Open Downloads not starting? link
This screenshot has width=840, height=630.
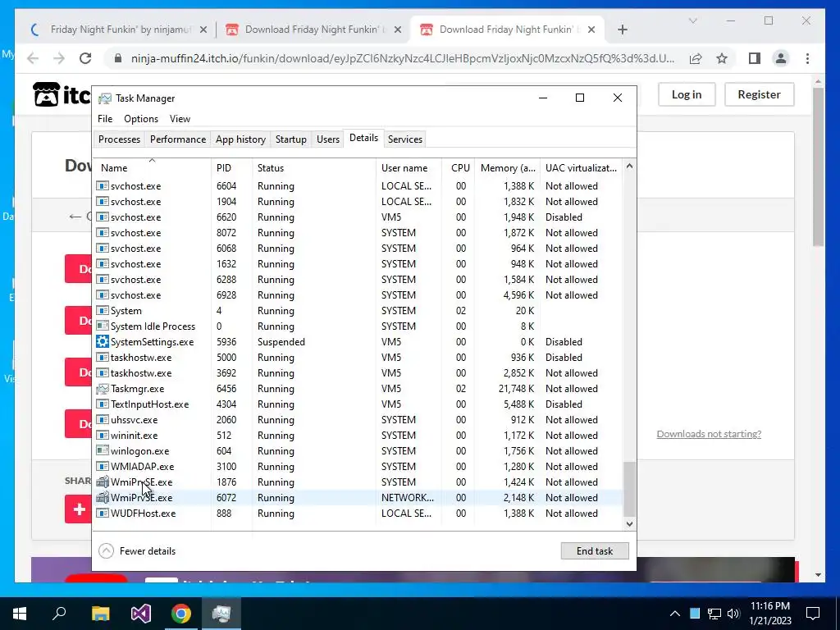click(709, 434)
